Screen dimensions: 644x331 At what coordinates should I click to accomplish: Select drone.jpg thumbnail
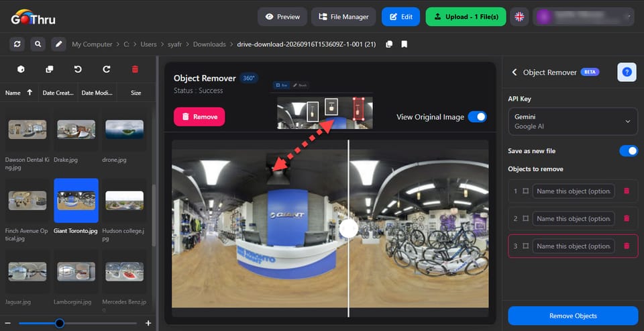coord(125,130)
